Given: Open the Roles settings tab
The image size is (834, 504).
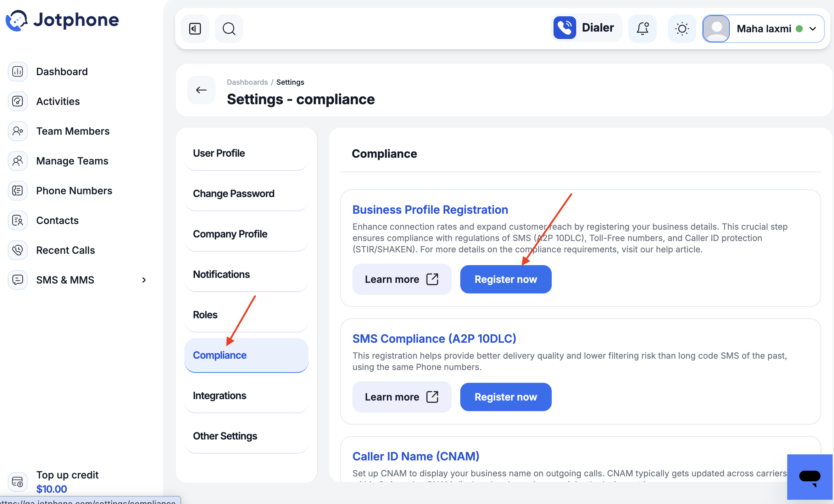Looking at the screenshot, I should (x=246, y=315).
